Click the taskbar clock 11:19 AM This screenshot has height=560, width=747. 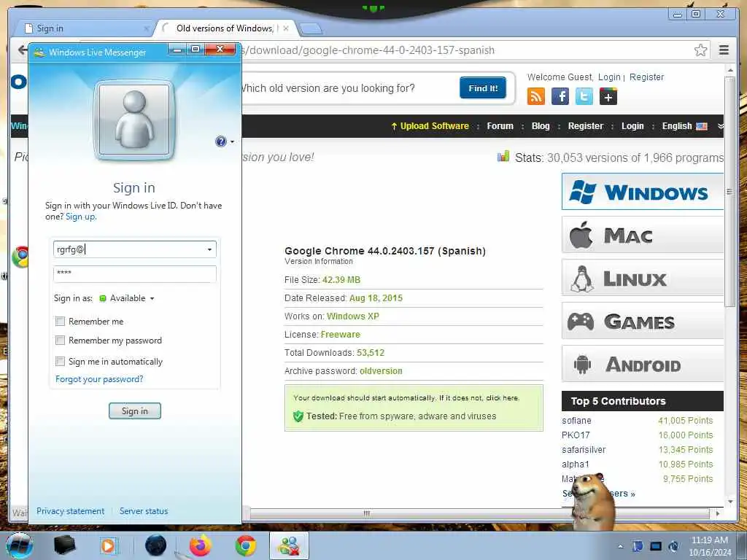709,540
